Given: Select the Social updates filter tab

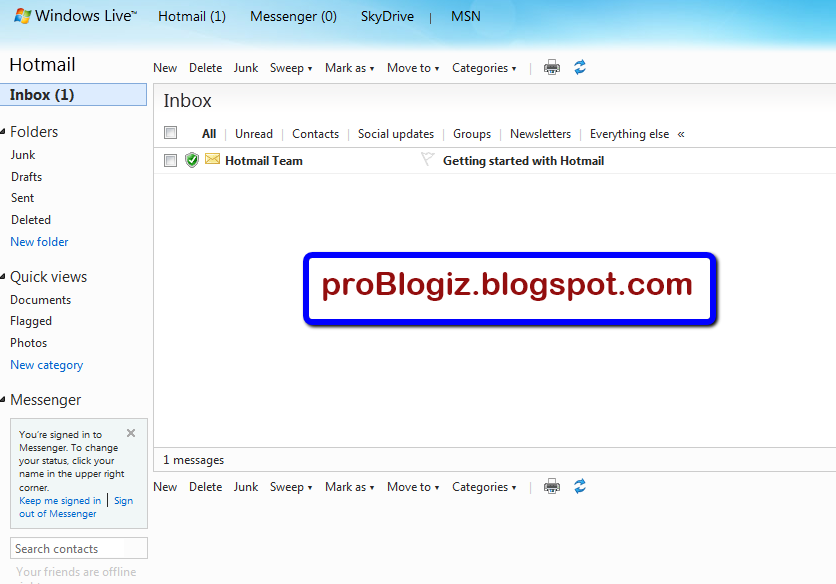Looking at the screenshot, I should point(396,134).
